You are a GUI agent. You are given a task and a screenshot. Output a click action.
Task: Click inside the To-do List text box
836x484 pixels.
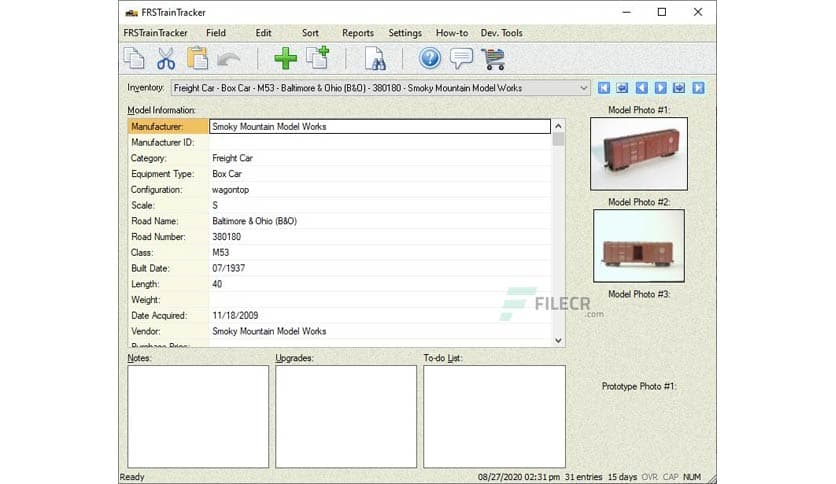[494, 416]
